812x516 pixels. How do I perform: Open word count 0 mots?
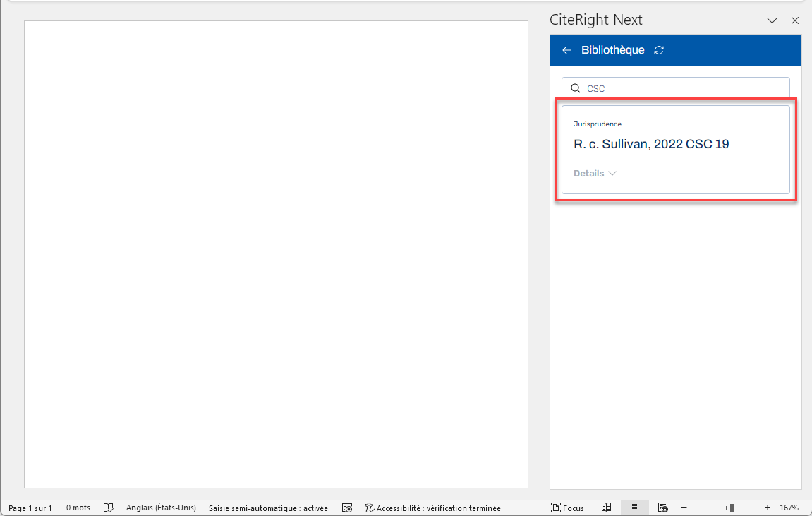[78, 508]
